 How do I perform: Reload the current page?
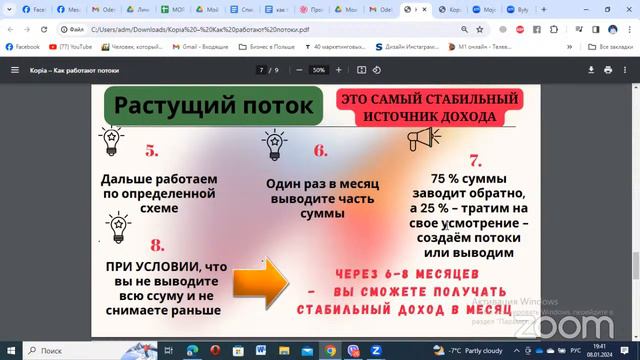tap(44, 29)
